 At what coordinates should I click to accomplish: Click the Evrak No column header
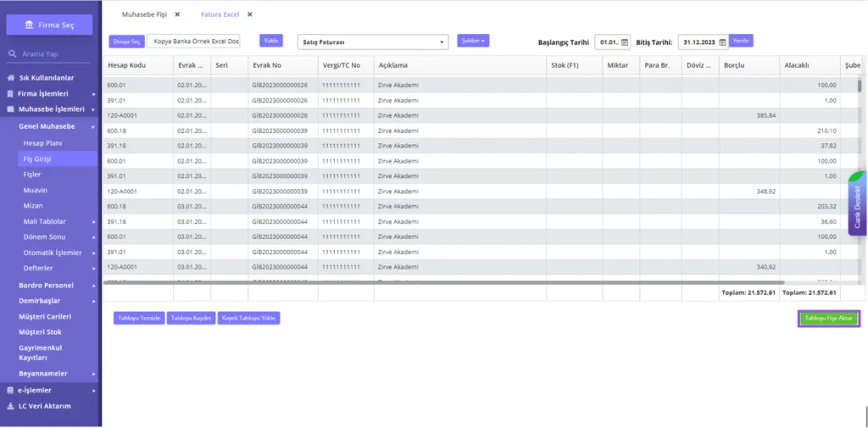pyautogui.click(x=283, y=65)
